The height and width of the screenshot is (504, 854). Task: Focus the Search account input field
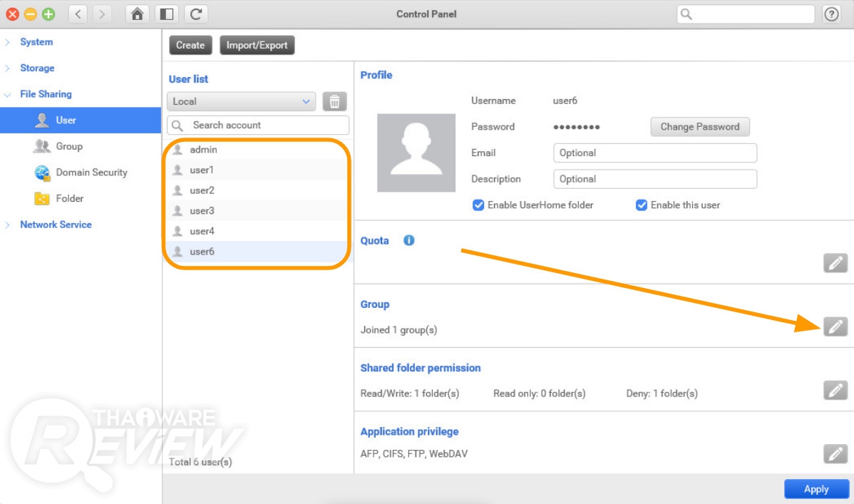coord(258,125)
